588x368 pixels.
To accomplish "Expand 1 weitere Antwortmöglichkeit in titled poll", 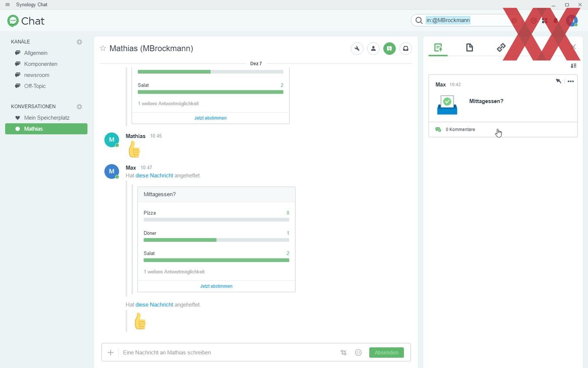I will (174, 272).
